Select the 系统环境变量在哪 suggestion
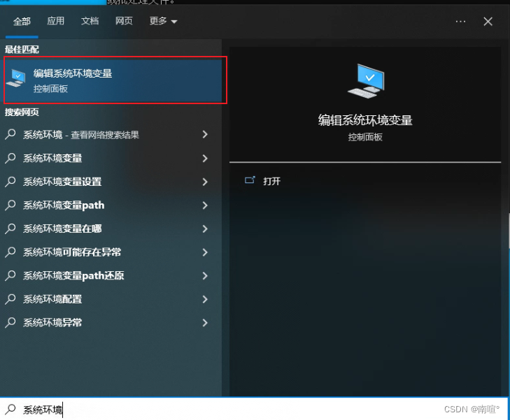 (111, 229)
